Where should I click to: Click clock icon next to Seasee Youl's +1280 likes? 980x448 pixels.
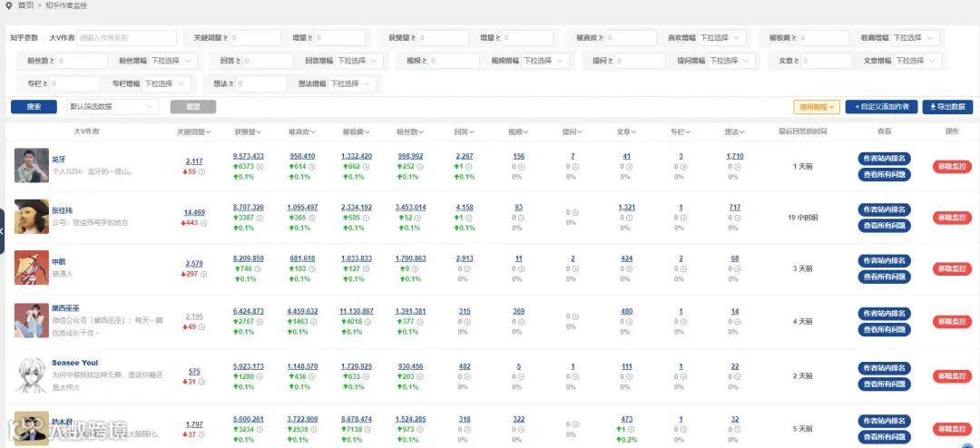click(x=260, y=376)
